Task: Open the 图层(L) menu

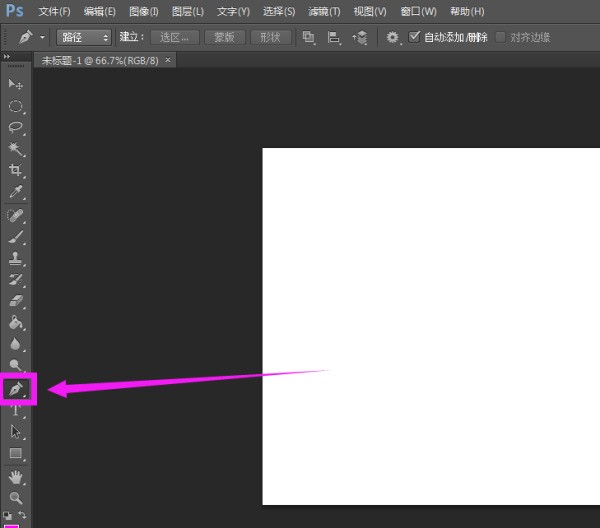Action: 187,11
